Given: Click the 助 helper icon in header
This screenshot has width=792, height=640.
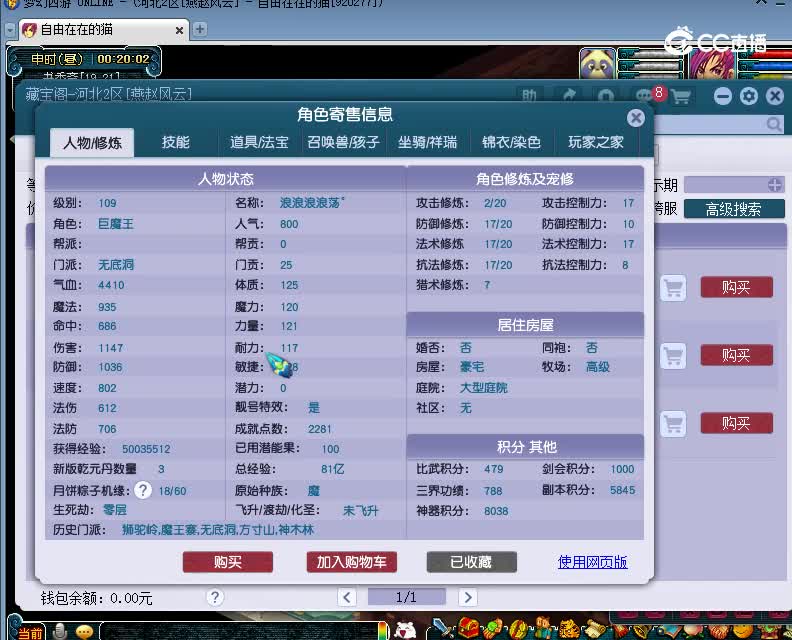Looking at the screenshot, I should [x=529, y=95].
